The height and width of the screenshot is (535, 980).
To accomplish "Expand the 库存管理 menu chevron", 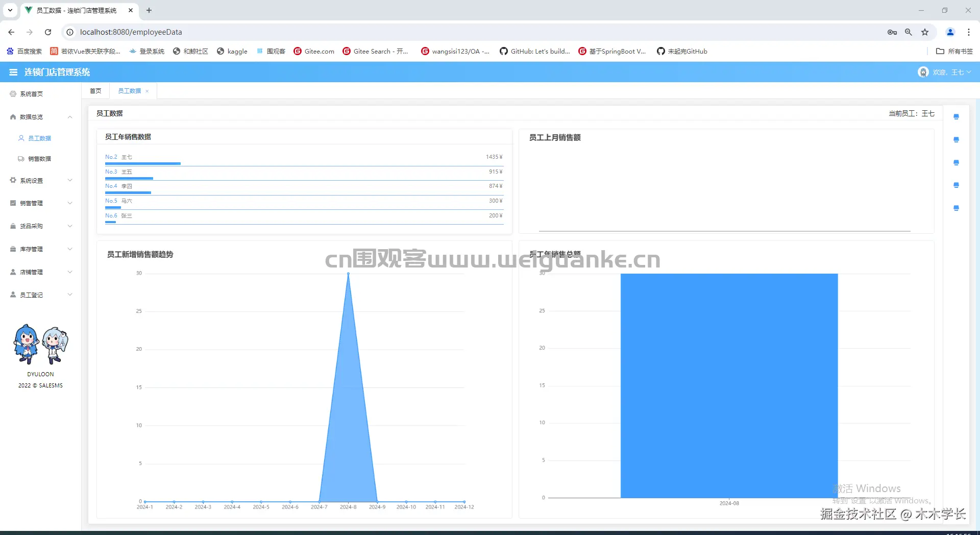I will pyautogui.click(x=70, y=249).
